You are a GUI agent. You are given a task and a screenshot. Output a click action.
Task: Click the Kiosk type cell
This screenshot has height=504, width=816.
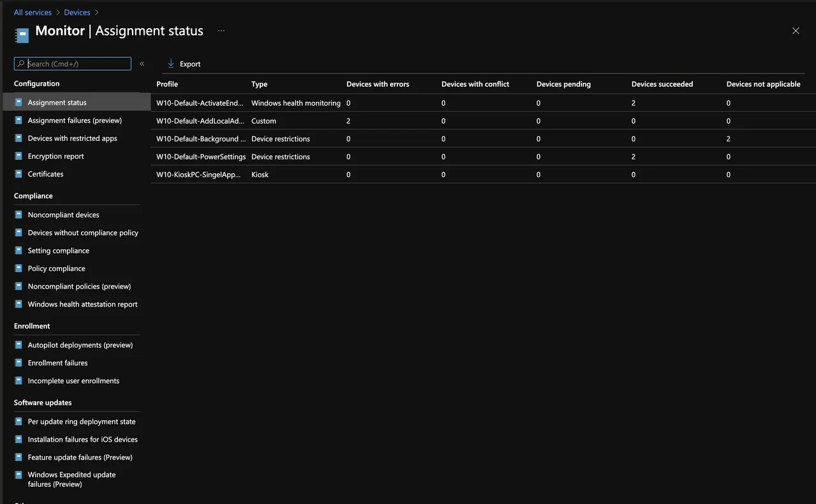(x=260, y=174)
